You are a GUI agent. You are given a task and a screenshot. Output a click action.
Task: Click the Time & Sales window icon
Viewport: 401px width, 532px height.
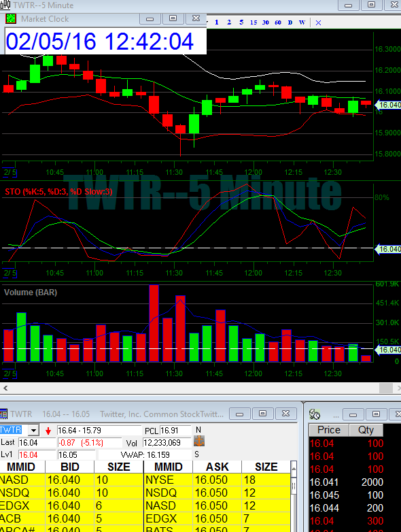pyautogui.click(x=315, y=414)
